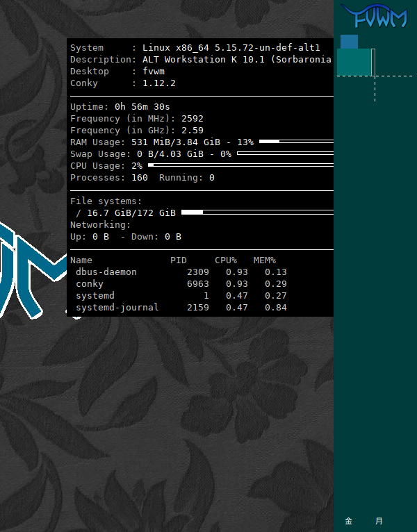Click PID '2159' of systemd-journal

tap(198, 308)
